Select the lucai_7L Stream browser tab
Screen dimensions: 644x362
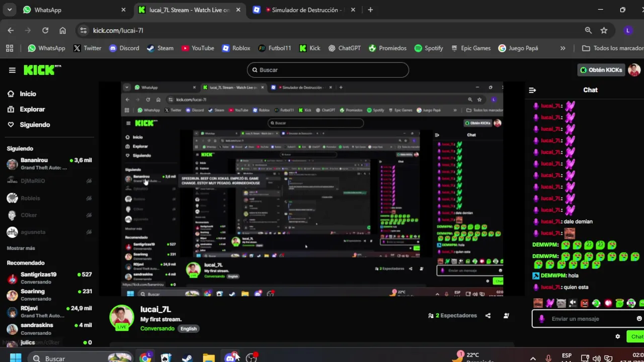click(189, 10)
